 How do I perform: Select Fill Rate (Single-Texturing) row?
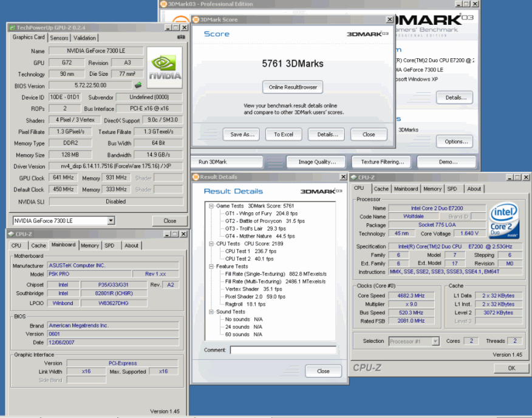(276, 274)
